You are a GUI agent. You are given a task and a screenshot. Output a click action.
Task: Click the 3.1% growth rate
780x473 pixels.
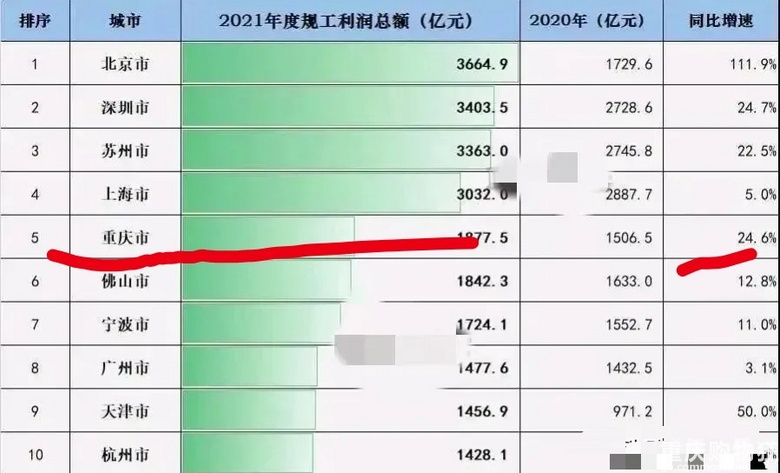pyautogui.click(x=761, y=368)
